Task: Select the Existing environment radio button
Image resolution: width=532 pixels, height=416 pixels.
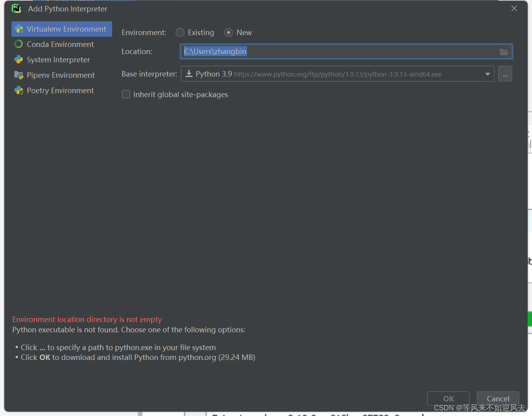Action: click(x=180, y=32)
